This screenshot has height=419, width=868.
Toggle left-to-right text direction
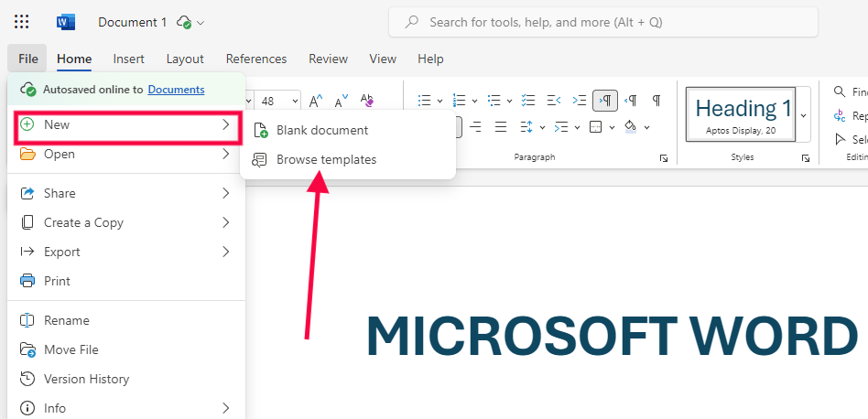pos(604,101)
